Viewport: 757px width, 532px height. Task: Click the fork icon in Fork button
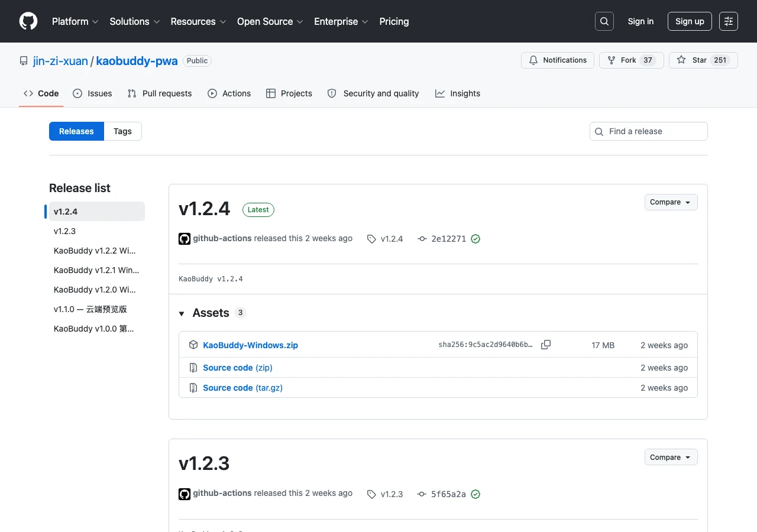612,60
